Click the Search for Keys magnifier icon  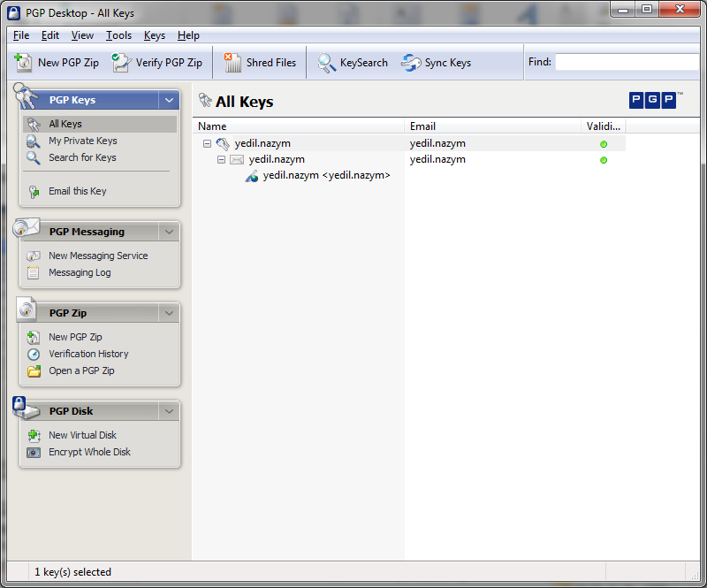coord(34,158)
